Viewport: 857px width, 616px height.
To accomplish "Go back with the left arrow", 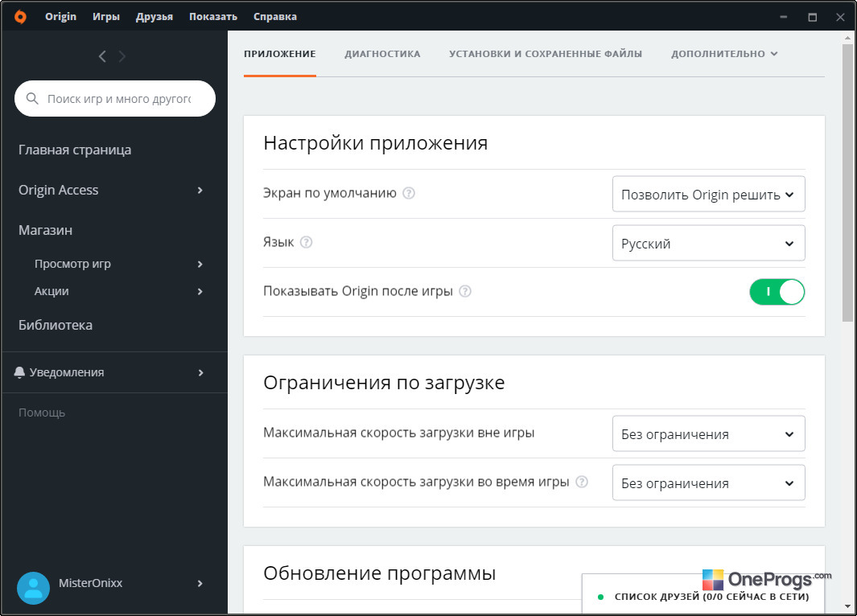I will coord(102,56).
